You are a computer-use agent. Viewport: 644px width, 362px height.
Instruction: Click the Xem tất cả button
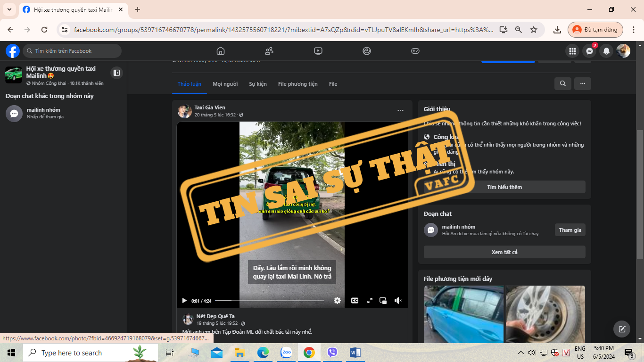tap(504, 252)
